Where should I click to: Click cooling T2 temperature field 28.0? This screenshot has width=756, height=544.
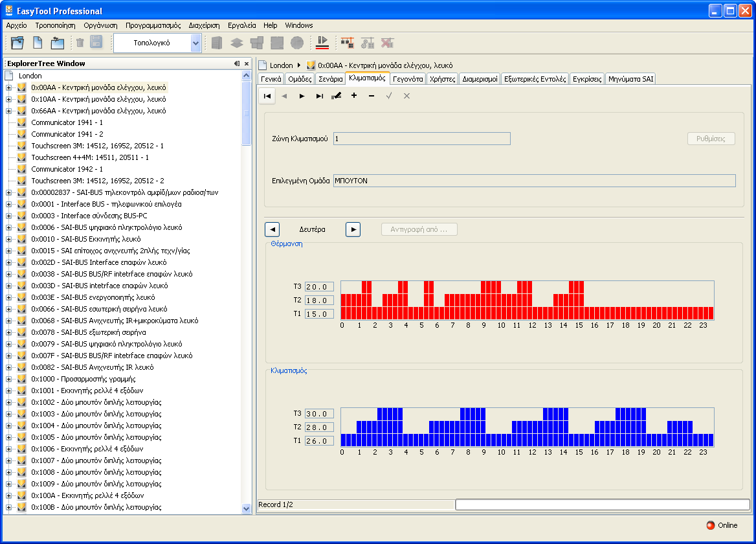pos(319,427)
